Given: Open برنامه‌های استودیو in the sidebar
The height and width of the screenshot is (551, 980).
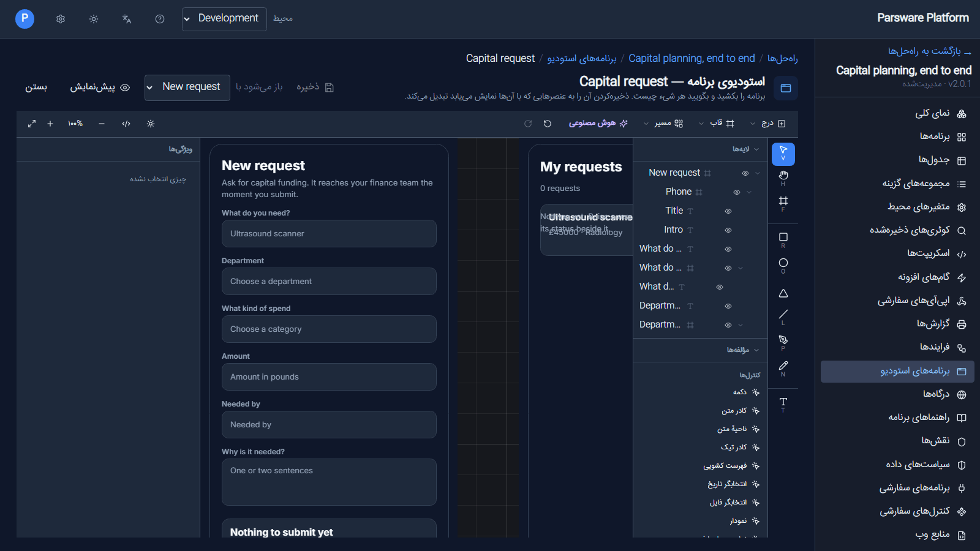Looking at the screenshot, I should point(897,372).
